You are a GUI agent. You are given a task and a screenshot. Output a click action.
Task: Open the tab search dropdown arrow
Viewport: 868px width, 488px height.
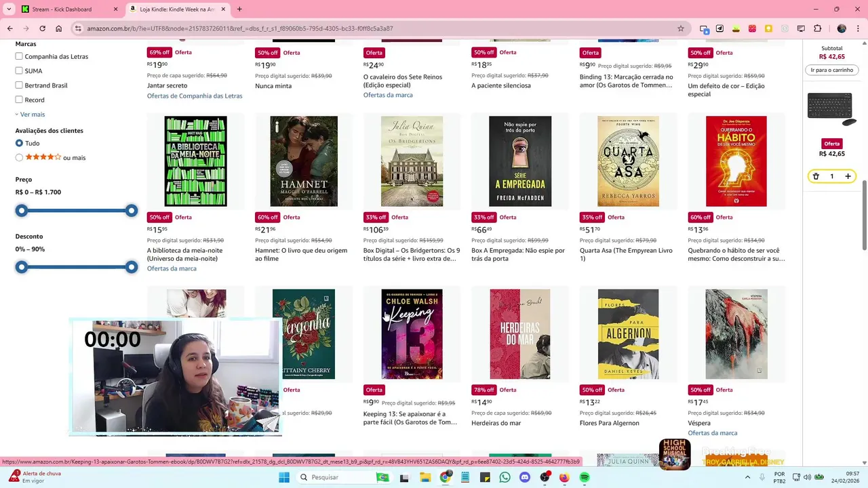[9, 9]
